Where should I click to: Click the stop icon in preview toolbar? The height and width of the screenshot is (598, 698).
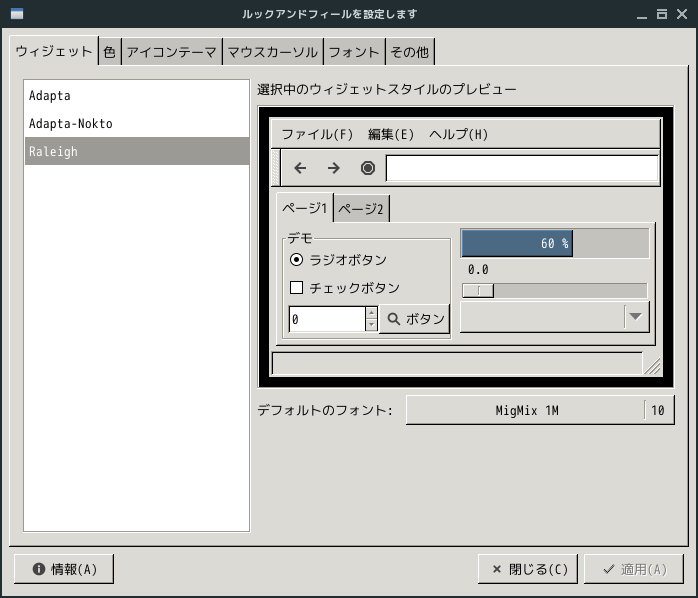(x=368, y=168)
